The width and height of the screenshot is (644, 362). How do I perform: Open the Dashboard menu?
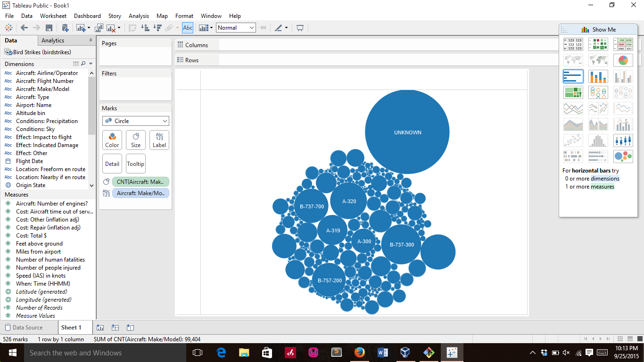click(x=87, y=16)
